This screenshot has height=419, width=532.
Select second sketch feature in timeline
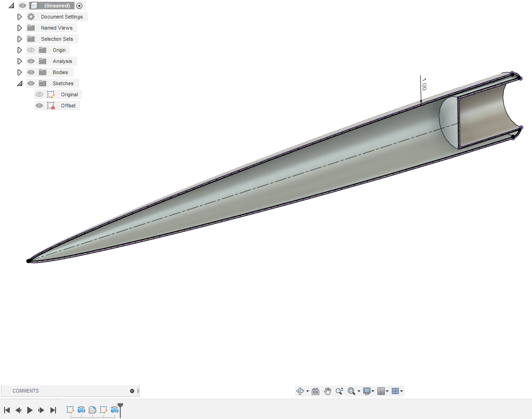[x=104, y=410]
